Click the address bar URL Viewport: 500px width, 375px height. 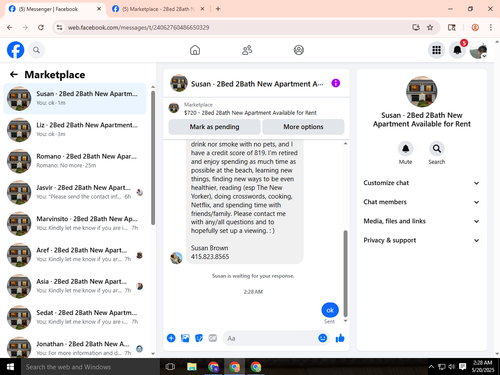(138, 27)
